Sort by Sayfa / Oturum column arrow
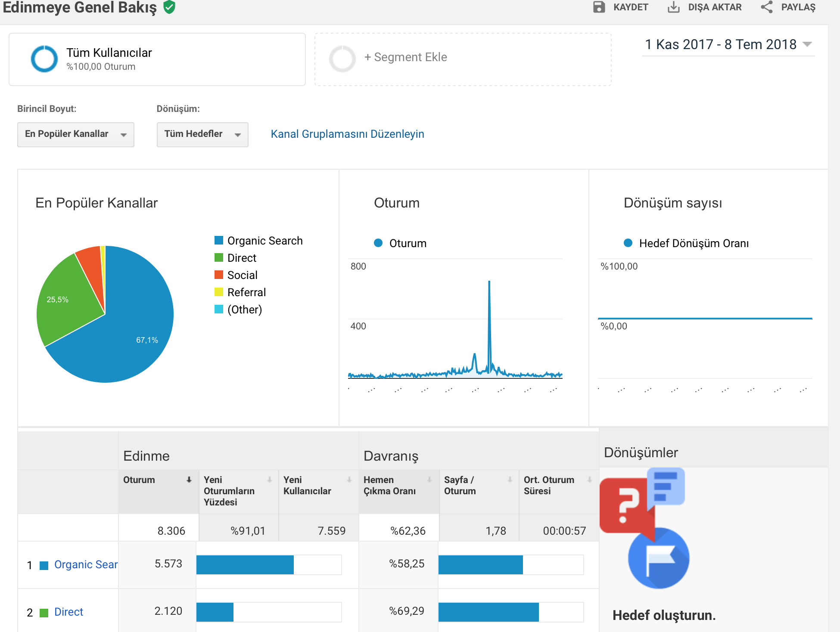This screenshot has height=632, width=840. point(510,480)
